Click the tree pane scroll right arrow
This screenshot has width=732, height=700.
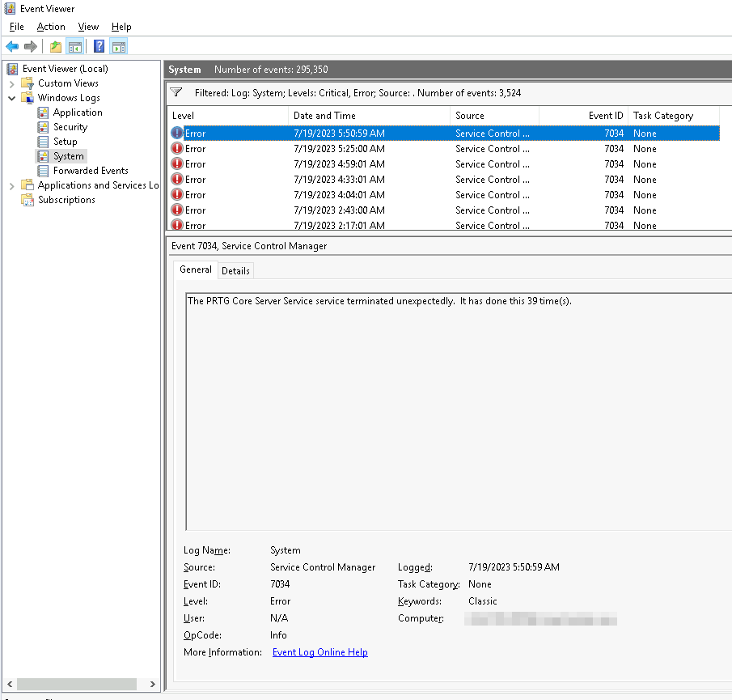[153, 684]
